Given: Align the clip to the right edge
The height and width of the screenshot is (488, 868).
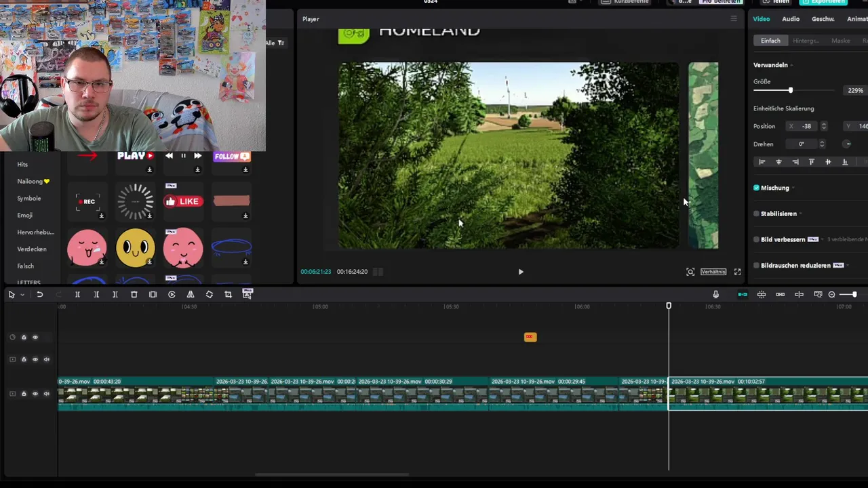Looking at the screenshot, I should (x=795, y=162).
